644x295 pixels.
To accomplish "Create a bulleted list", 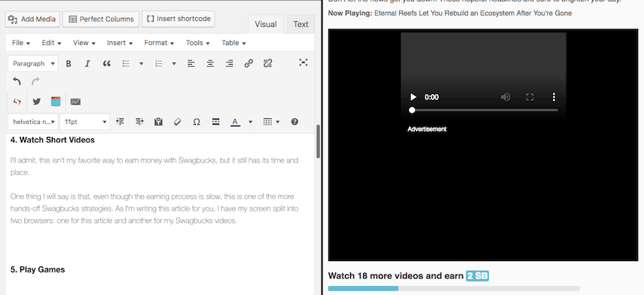I will click(x=126, y=64).
